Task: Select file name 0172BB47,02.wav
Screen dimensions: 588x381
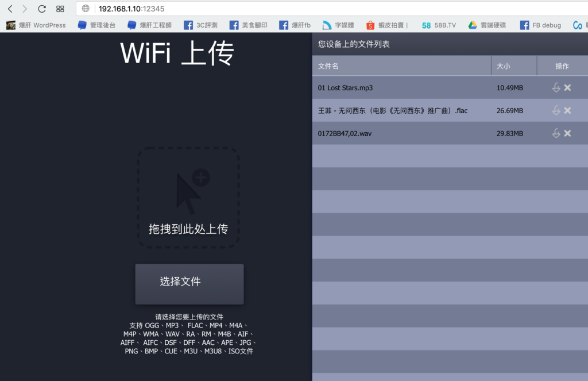Action: (x=345, y=134)
